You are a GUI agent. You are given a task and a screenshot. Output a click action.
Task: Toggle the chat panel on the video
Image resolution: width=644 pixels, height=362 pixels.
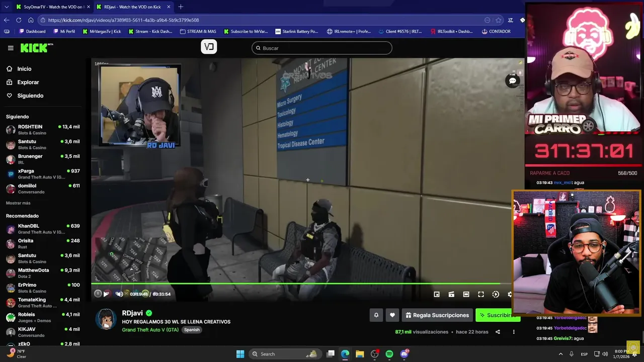tap(513, 80)
